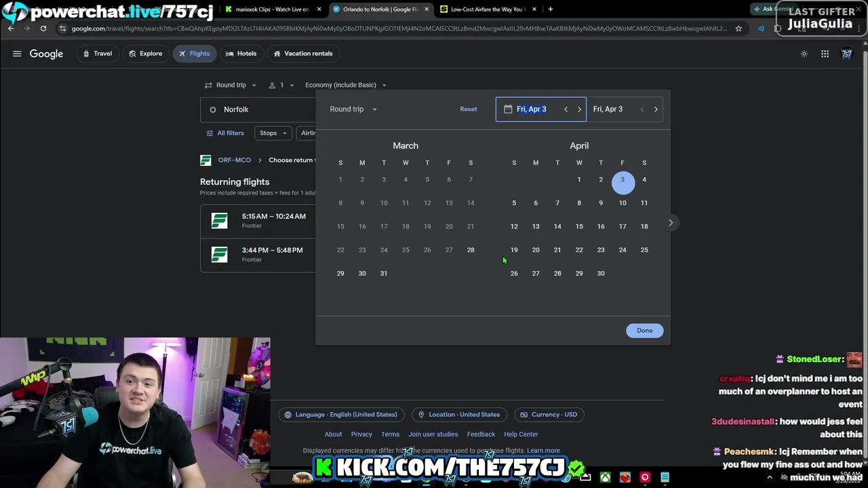
Task: Open the Google account avatar
Action: click(847, 54)
